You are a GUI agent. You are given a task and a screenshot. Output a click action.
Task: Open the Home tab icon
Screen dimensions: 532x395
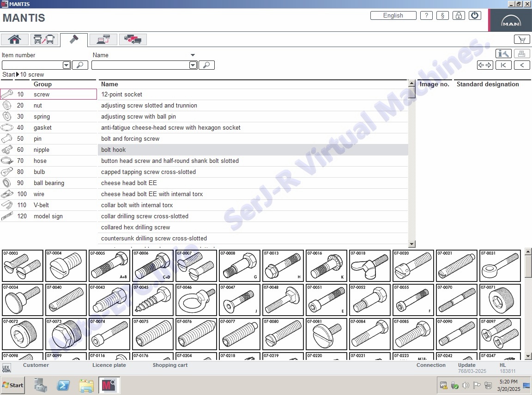(x=15, y=39)
